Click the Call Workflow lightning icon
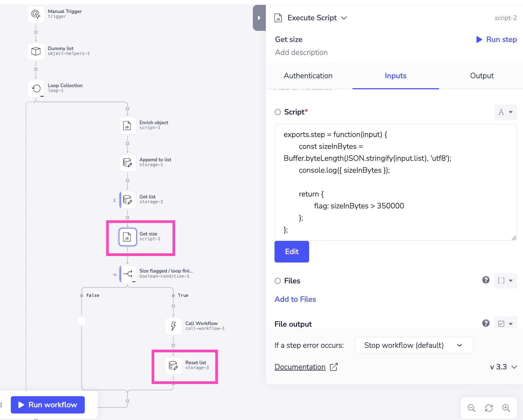This screenshot has height=420, width=523. (174, 326)
